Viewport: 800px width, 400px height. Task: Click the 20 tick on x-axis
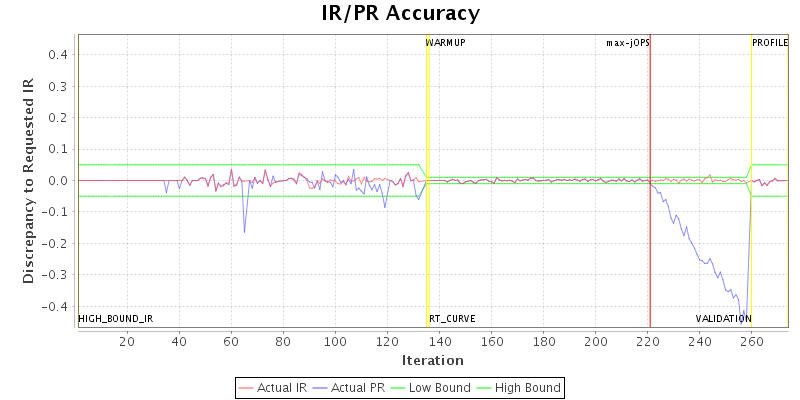tap(127, 342)
